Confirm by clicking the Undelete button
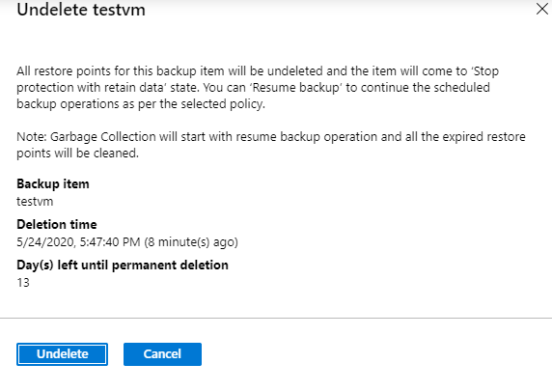The height and width of the screenshot is (392, 552). coord(62,354)
